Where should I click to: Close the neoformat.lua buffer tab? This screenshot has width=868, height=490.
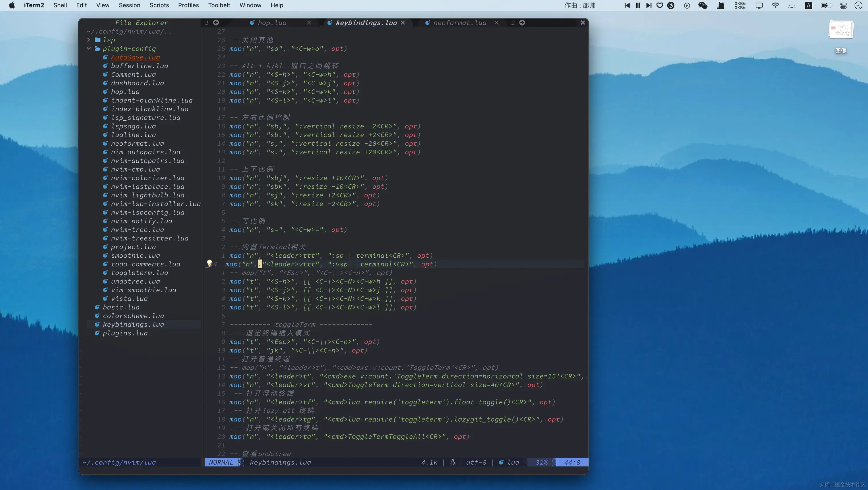click(496, 23)
